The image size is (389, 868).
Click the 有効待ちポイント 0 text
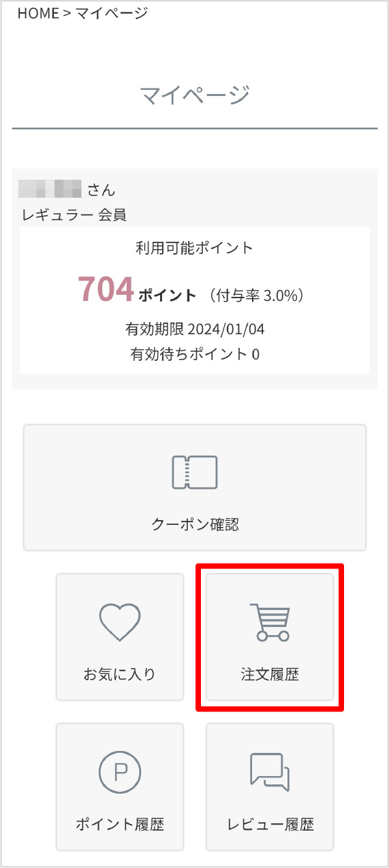[x=195, y=354]
